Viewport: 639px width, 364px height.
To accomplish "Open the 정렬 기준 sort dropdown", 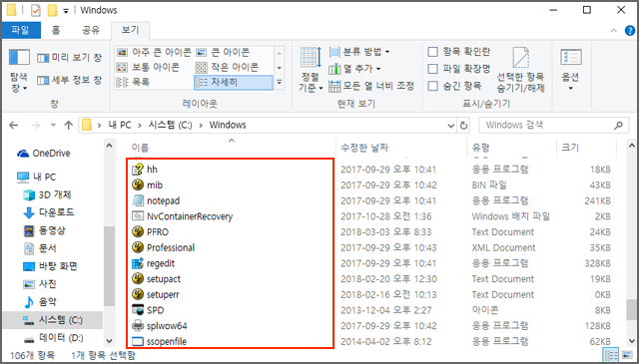I will (311, 70).
